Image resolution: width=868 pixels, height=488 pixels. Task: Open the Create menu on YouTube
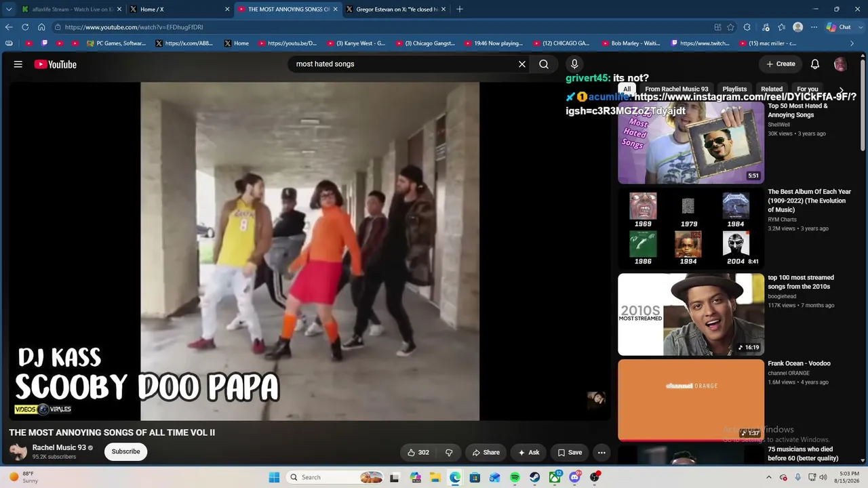click(x=781, y=64)
